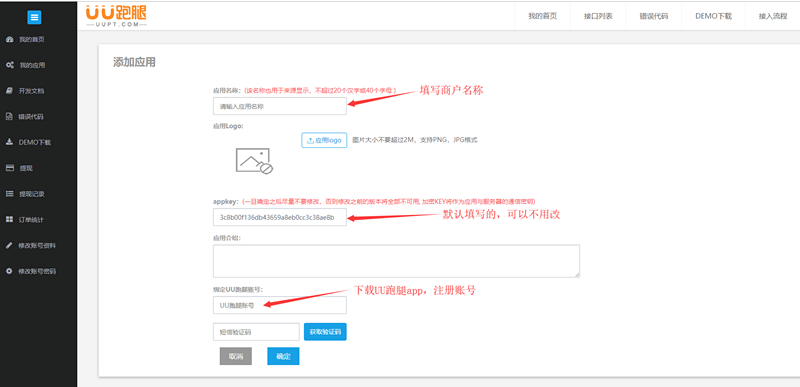Click the 修改账号密码 gear icon in sidebar
The height and width of the screenshot is (387, 800).
point(9,271)
